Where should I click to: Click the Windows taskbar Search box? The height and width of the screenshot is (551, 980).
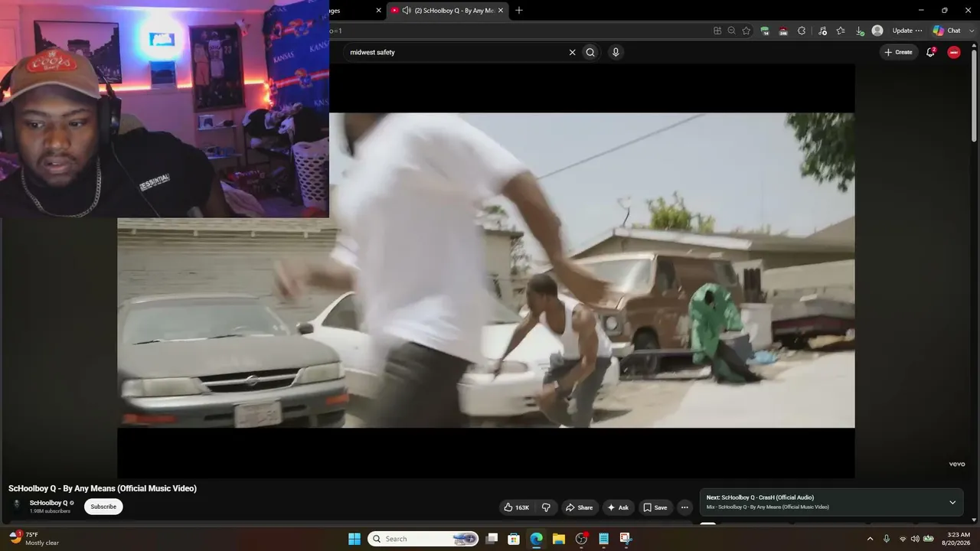click(x=423, y=539)
